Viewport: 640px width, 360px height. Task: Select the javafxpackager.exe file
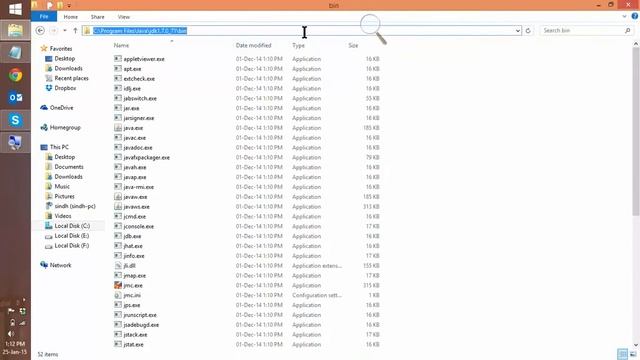coord(147,157)
